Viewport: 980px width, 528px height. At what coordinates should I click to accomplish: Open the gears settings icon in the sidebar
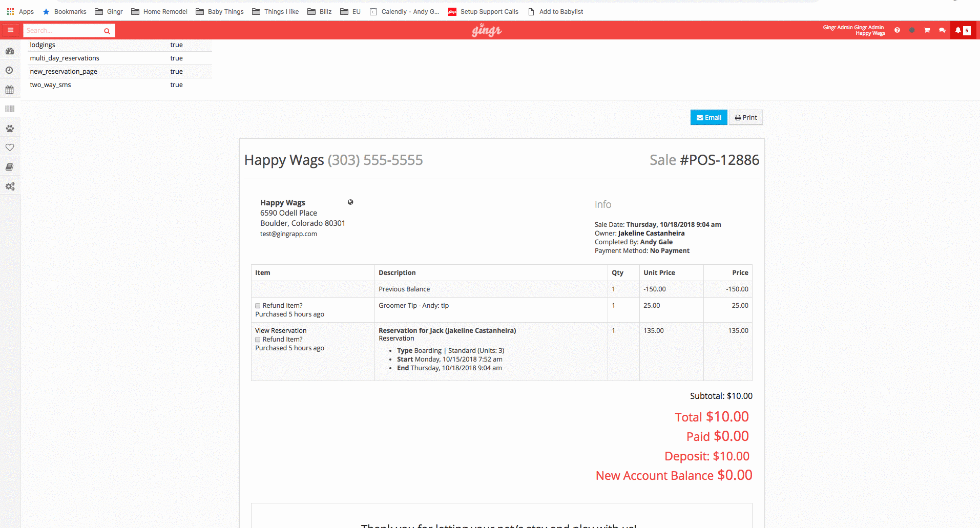10,186
